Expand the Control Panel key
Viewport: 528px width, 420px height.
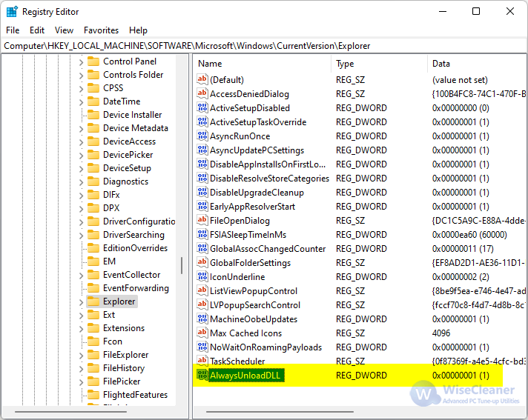81,62
